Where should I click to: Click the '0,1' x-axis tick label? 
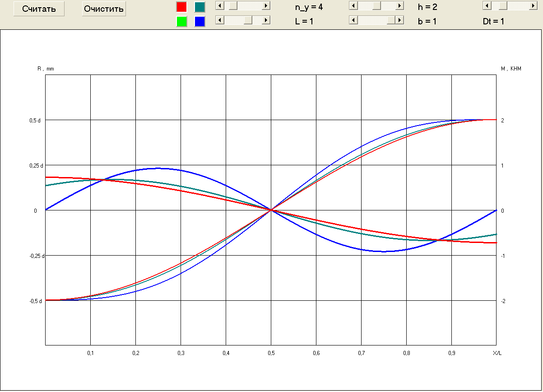point(90,353)
